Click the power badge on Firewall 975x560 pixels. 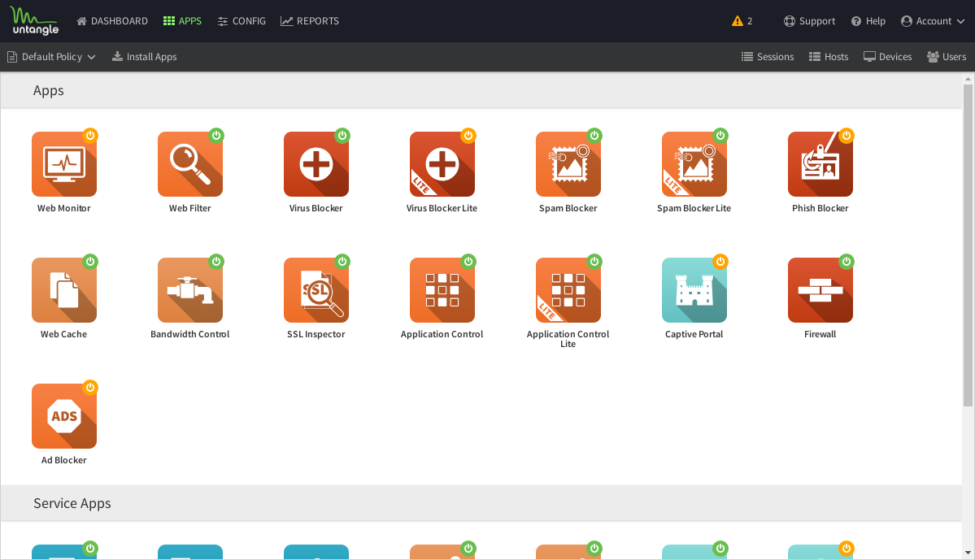[847, 262]
